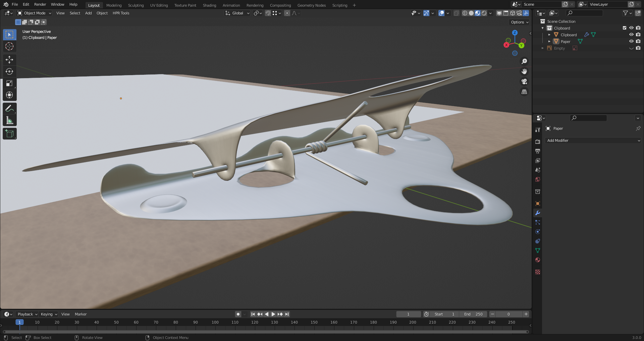Jump to the end frame with playback control
This screenshot has width=644, height=341.
[287, 314]
